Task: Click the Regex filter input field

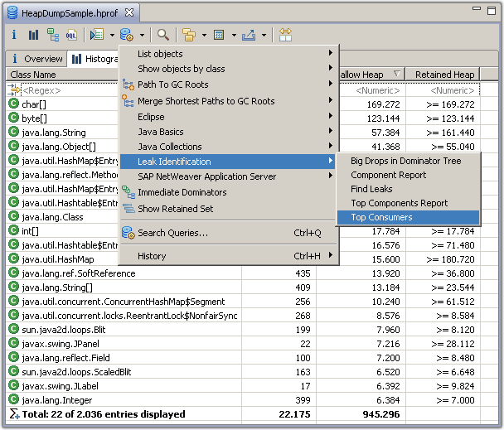Action: tap(70, 90)
